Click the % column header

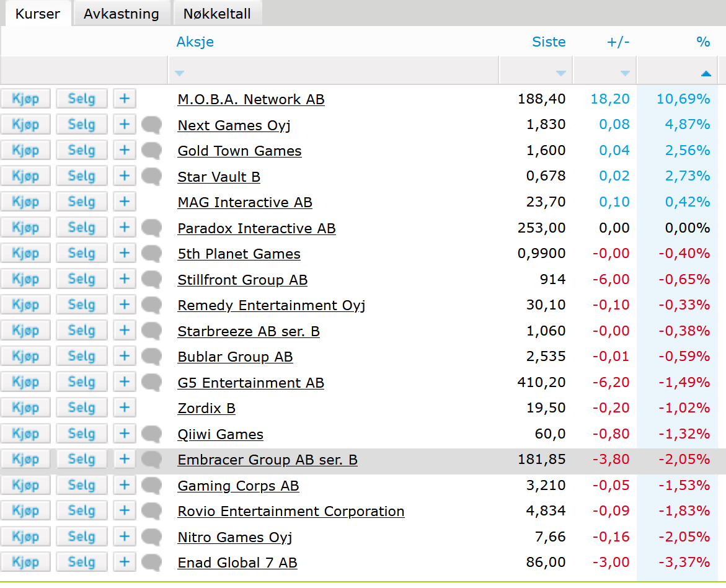[x=703, y=42]
